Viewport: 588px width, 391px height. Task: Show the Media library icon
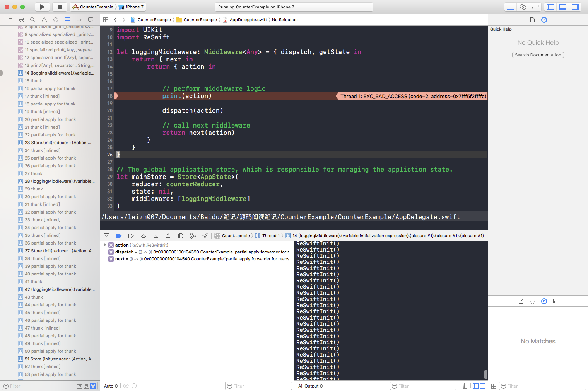click(x=556, y=301)
